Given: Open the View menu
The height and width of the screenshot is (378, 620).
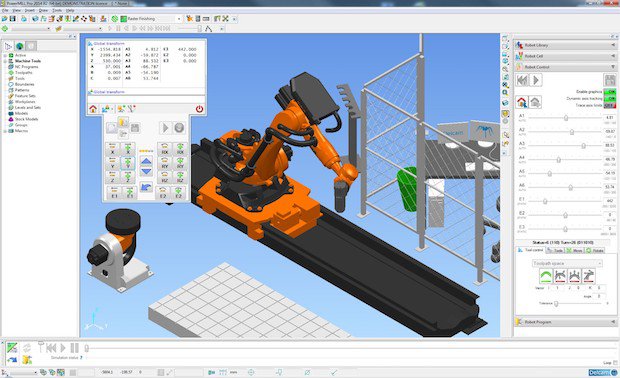Looking at the screenshot, I should pos(17,10).
